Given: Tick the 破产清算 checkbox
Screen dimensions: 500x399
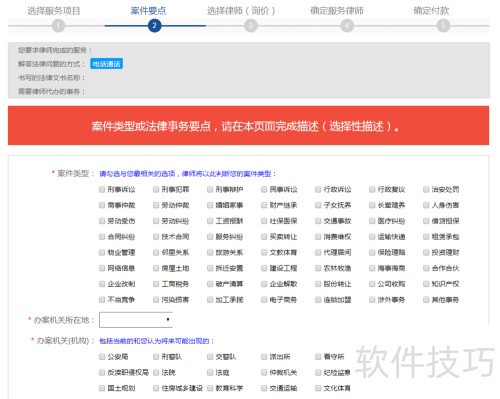Looking at the screenshot, I should point(210,284).
